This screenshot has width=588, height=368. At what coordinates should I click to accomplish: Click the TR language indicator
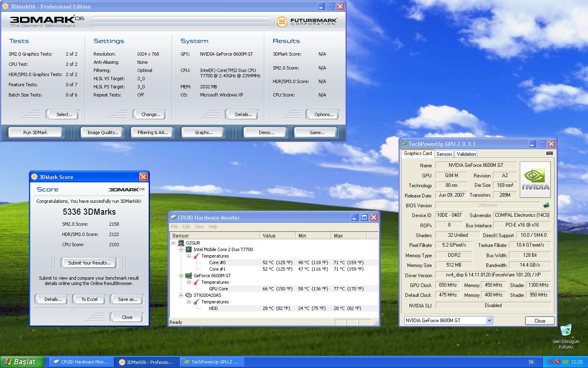(531, 362)
